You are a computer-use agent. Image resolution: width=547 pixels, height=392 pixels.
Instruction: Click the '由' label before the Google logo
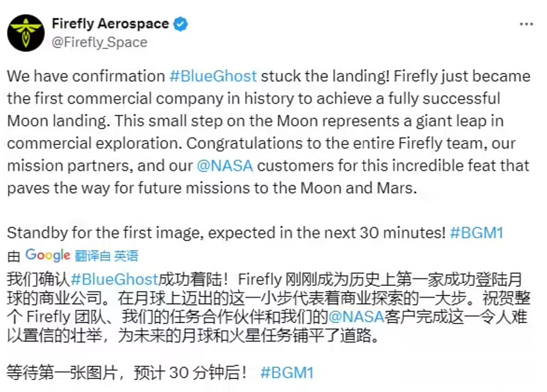(x=14, y=257)
